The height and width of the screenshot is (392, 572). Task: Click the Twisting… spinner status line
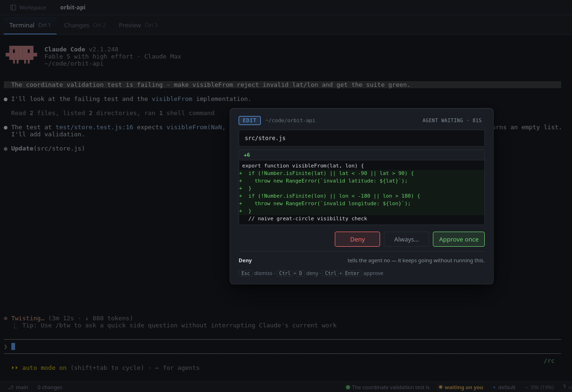coord(68,318)
